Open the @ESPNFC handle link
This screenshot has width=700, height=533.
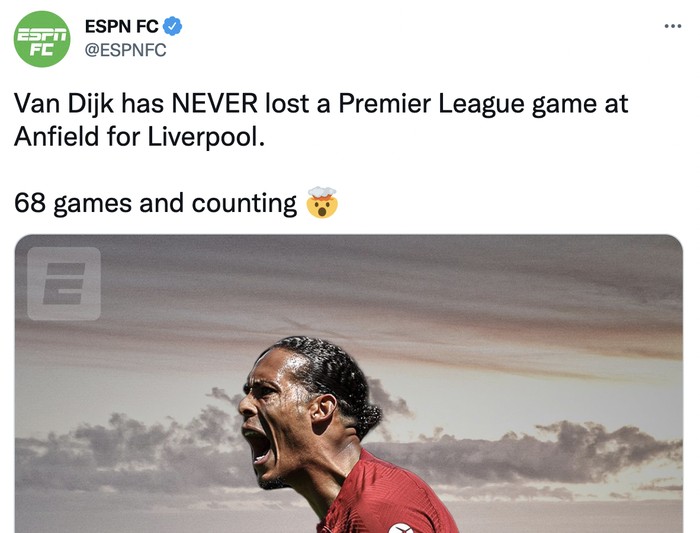(x=125, y=51)
